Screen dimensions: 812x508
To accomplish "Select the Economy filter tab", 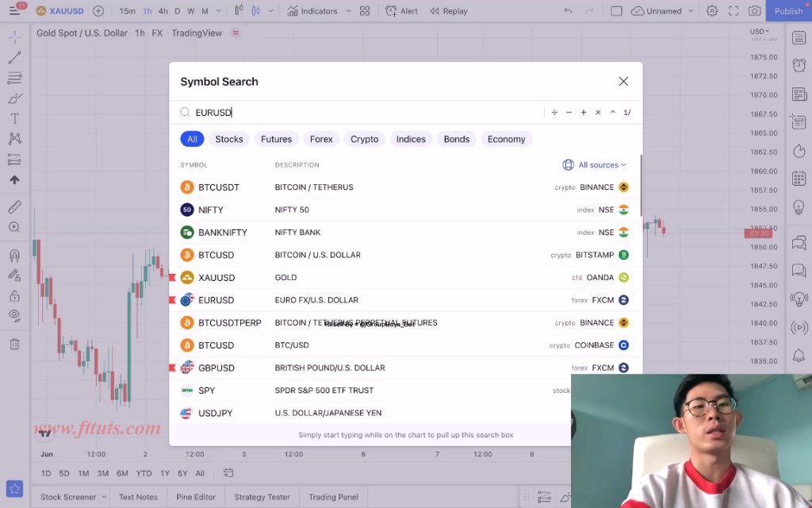I will tap(507, 139).
